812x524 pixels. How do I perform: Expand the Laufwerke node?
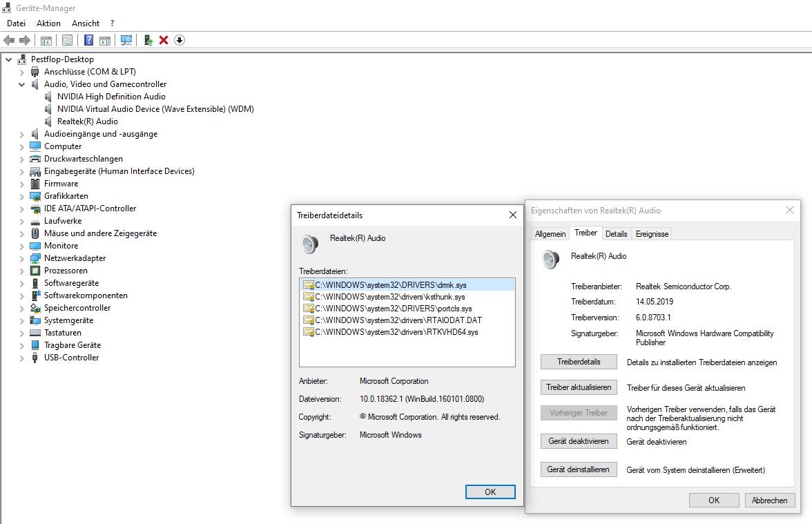pyautogui.click(x=22, y=222)
